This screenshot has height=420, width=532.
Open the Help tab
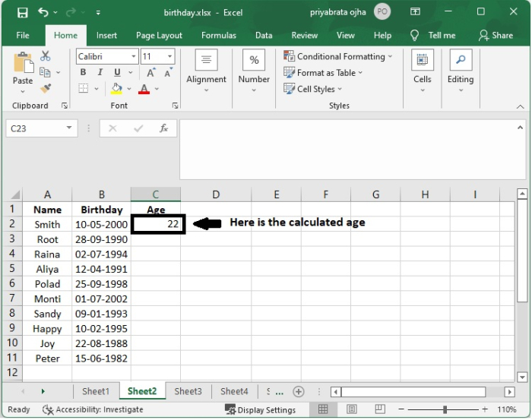382,35
